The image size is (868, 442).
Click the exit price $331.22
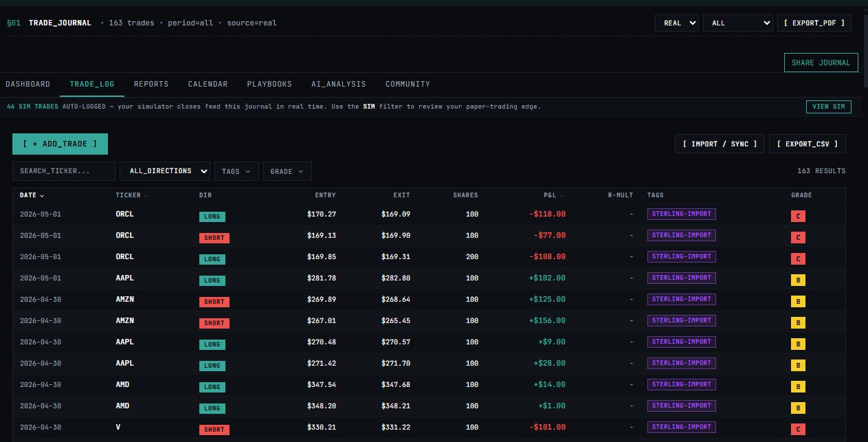[396, 428]
